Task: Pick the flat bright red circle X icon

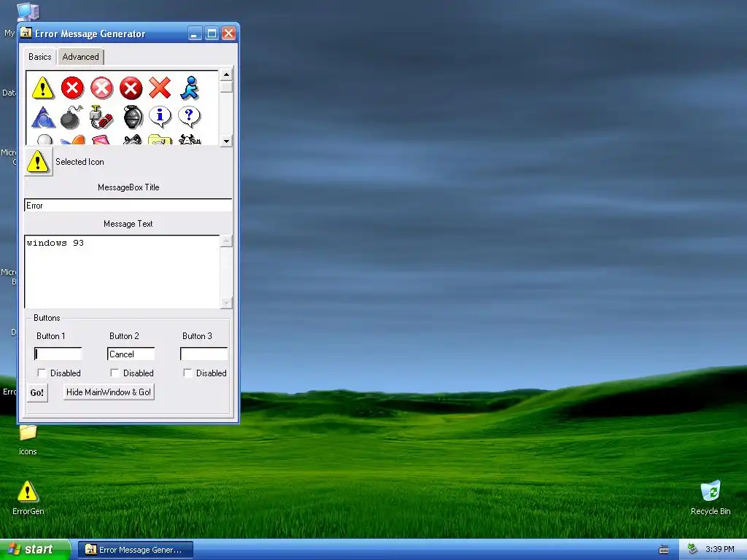Action: 72,88
